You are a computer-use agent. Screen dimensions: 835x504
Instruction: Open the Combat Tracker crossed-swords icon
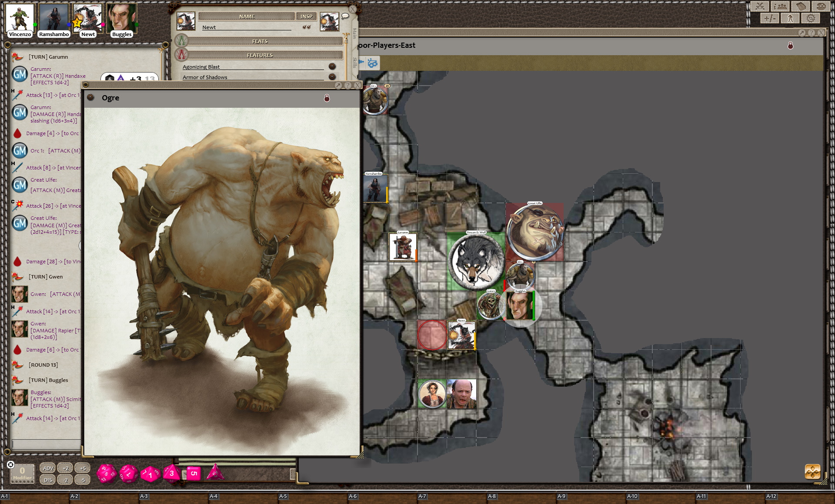coord(760,7)
